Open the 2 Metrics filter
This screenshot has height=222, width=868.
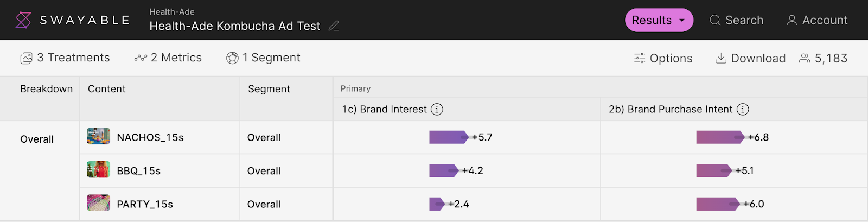click(x=168, y=58)
